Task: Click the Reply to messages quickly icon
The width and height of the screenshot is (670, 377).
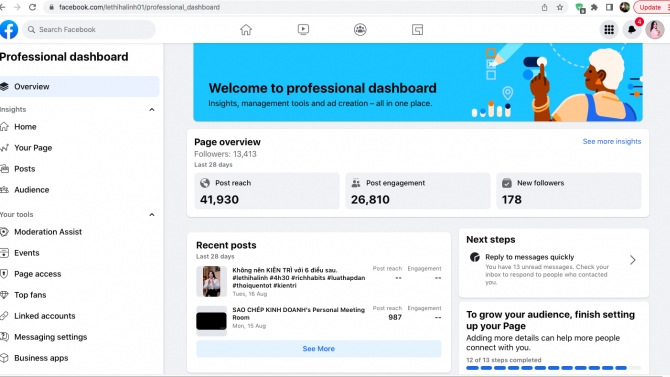Action: point(475,257)
